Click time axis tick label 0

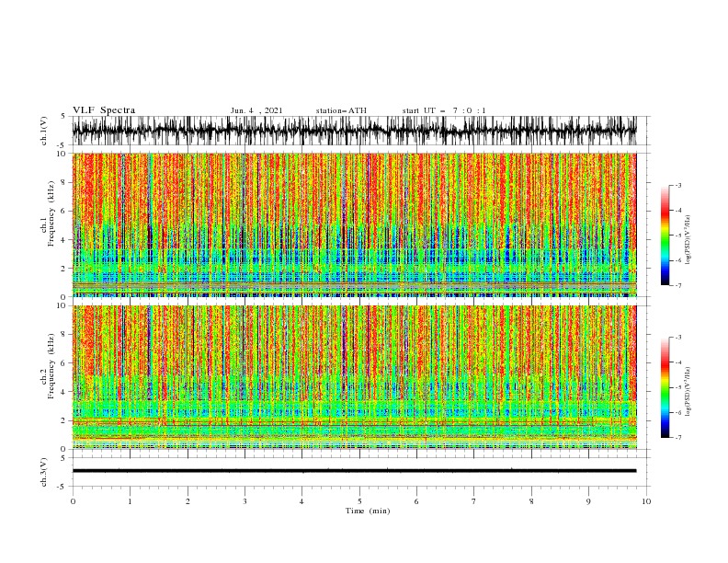click(x=73, y=501)
